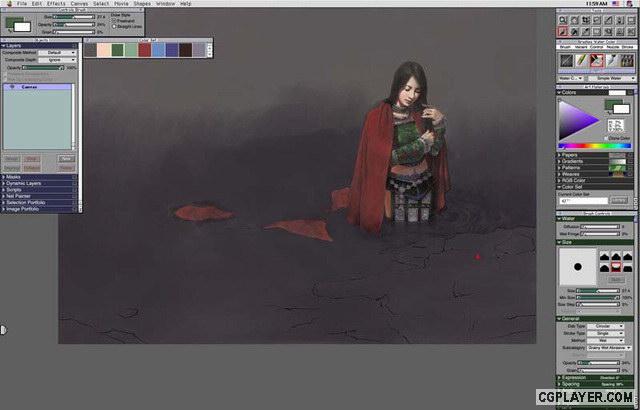The width and height of the screenshot is (640, 410).
Task: Select Straight Lines draw style
Action: pyautogui.click(x=114, y=26)
